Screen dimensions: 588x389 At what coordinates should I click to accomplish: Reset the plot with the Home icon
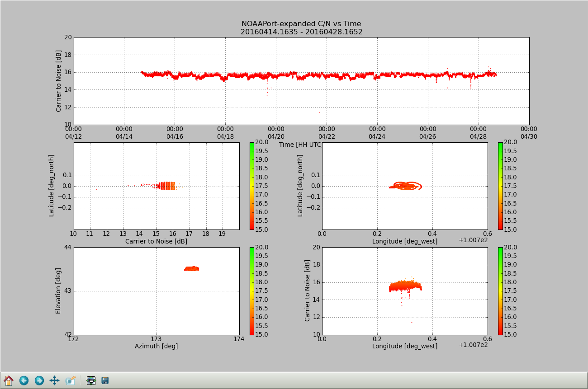click(9, 380)
